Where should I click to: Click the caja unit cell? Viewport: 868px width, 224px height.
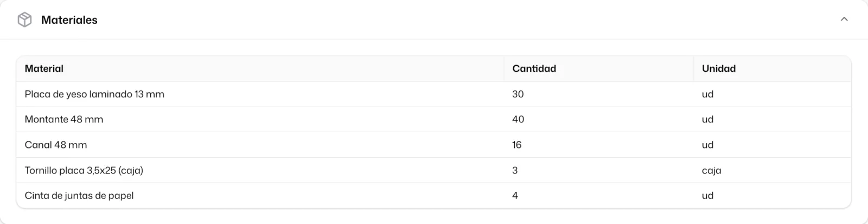(x=711, y=171)
